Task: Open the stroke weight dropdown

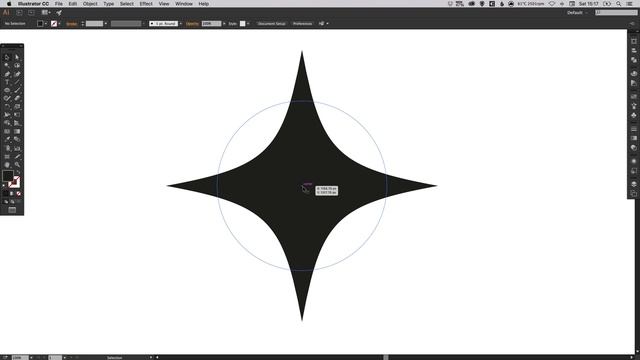Action: click(x=106, y=24)
